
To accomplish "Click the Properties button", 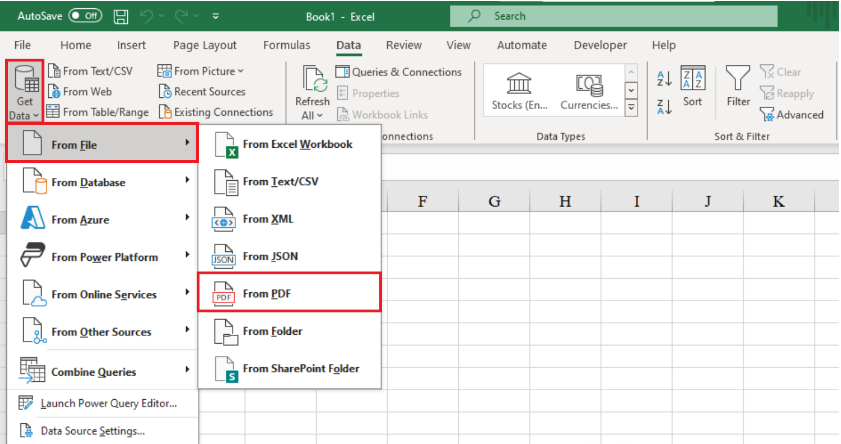I will 368,93.
